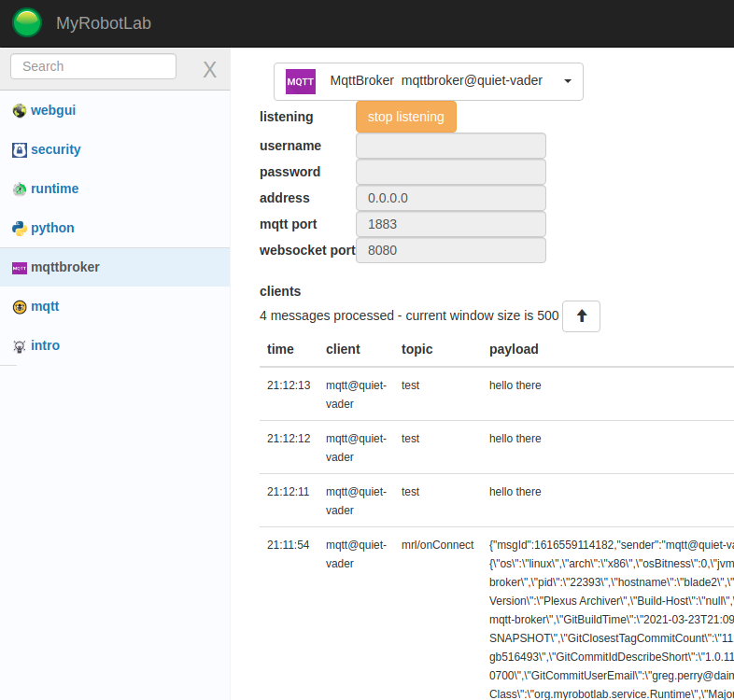Open the intro service tab
Viewport: 734px width, 700px height.
click(x=46, y=345)
